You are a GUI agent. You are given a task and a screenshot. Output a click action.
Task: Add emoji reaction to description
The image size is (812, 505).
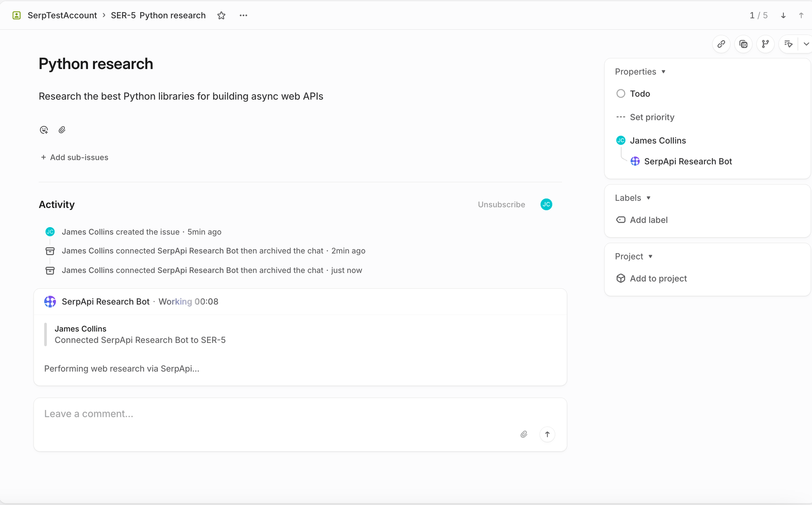[x=44, y=130]
